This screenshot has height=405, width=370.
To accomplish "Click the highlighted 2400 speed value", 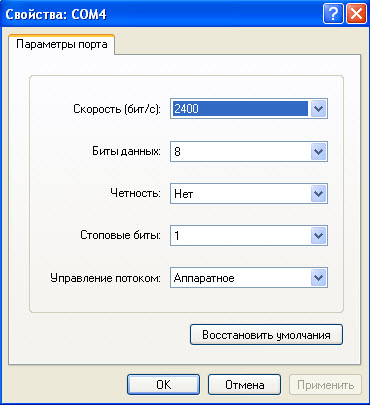I will pyautogui.click(x=240, y=109).
